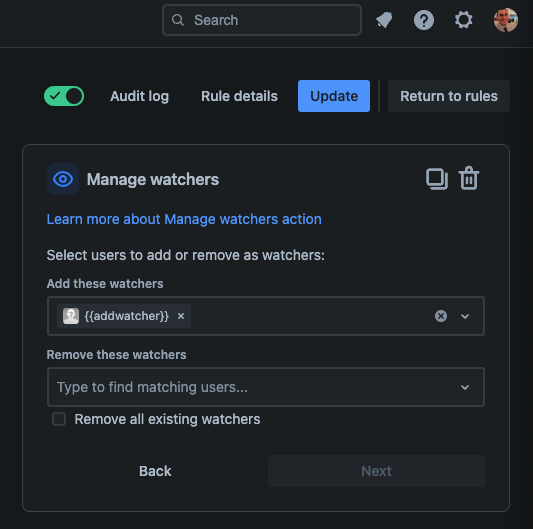Duplicate the Manage watchers component

pos(437,179)
